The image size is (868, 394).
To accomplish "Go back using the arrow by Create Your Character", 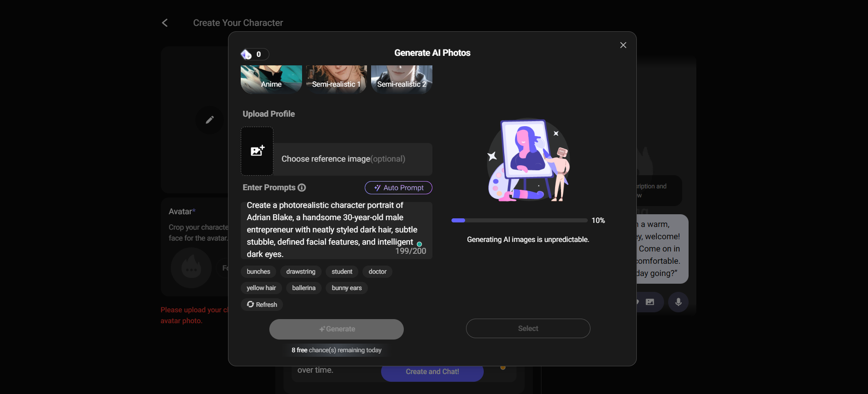I will 165,23.
